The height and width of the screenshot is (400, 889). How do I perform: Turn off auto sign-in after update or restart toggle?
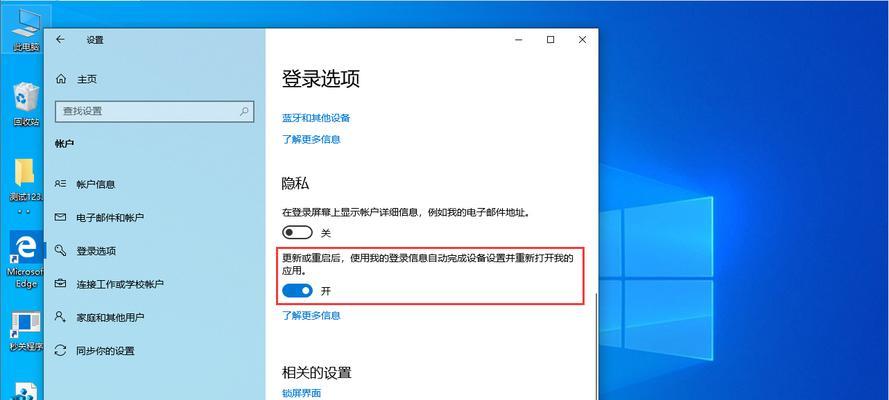(x=298, y=291)
